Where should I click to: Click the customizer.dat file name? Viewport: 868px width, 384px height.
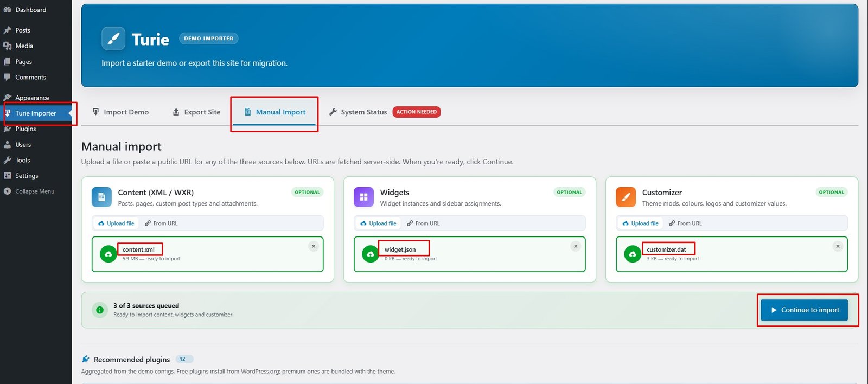[666, 250]
